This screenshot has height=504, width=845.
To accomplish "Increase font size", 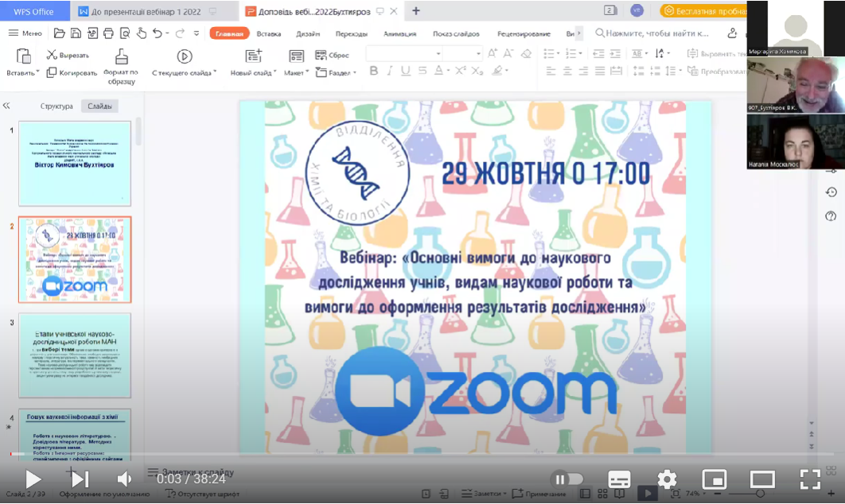I will tap(492, 53).
